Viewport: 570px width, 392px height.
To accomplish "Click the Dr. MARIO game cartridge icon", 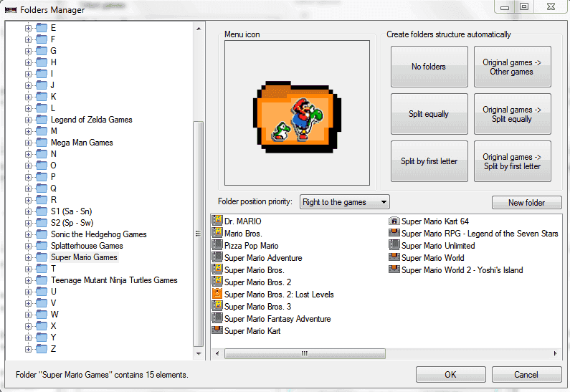I will (217, 221).
